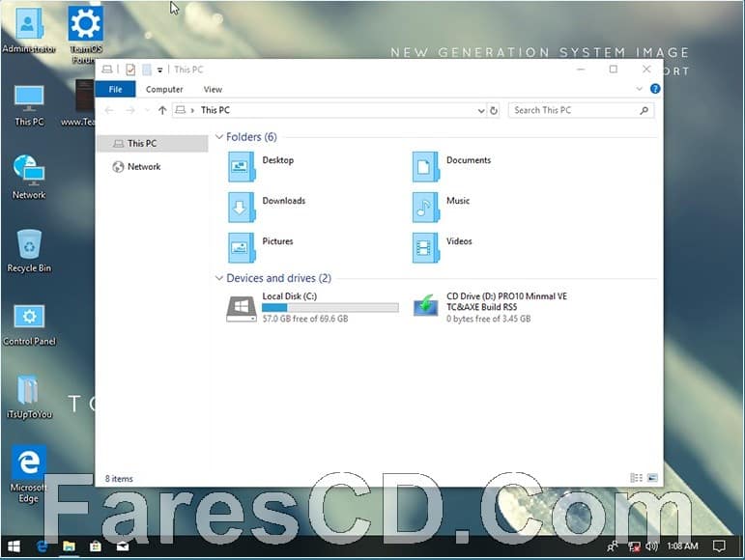Screen dimensions: 745x560
Task: Open Customize Quick Access Toolbar dropdown
Action: point(160,70)
